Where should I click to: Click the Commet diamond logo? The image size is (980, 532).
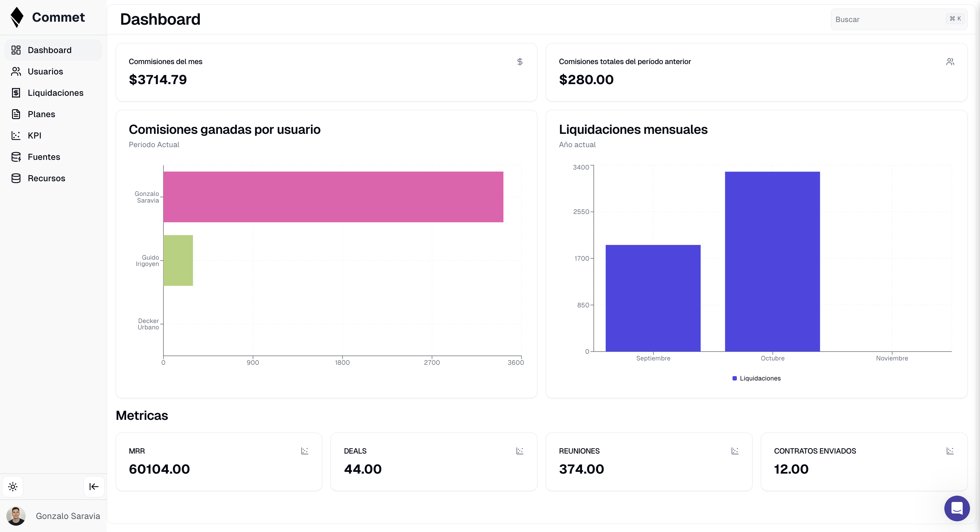click(17, 17)
